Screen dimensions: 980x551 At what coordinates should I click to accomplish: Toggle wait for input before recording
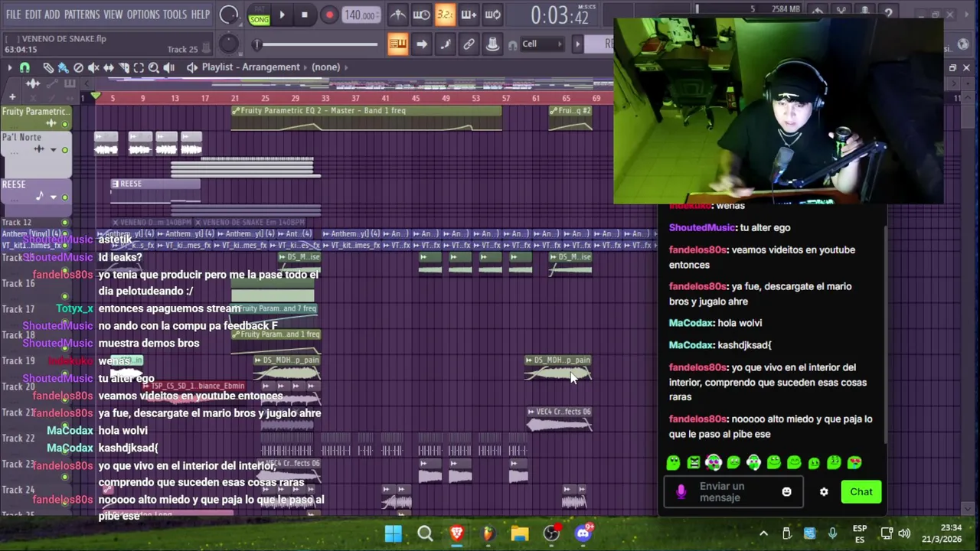[421, 15]
